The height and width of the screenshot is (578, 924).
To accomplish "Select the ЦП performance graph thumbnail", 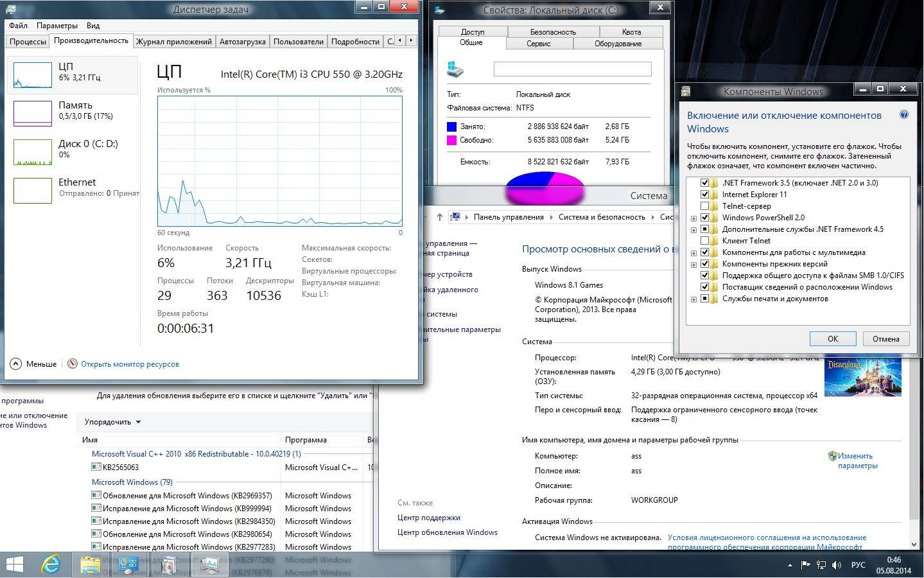I will click(x=33, y=75).
